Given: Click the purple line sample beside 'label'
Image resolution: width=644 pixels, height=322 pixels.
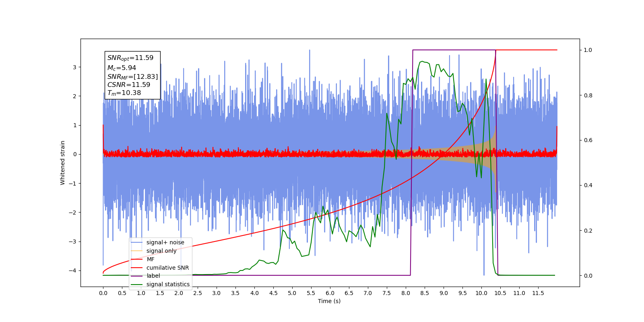Looking at the screenshot, I should pyautogui.click(x=137, y=276).
